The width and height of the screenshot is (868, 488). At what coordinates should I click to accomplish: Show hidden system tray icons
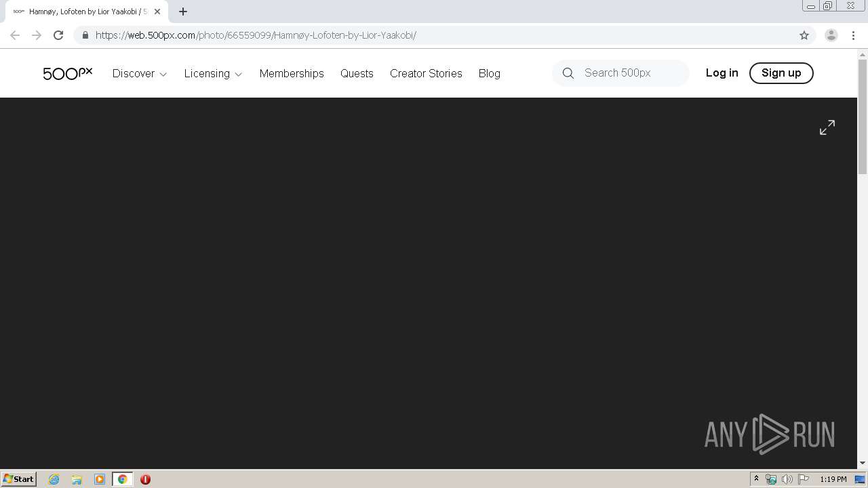tap(756, 479)
